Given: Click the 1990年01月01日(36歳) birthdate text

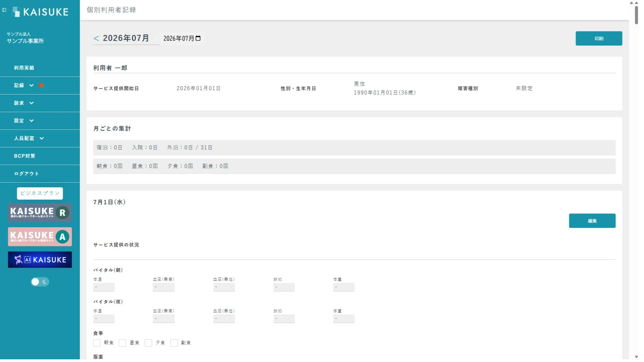Looking at the screenshot, I should tap(385, 93).
